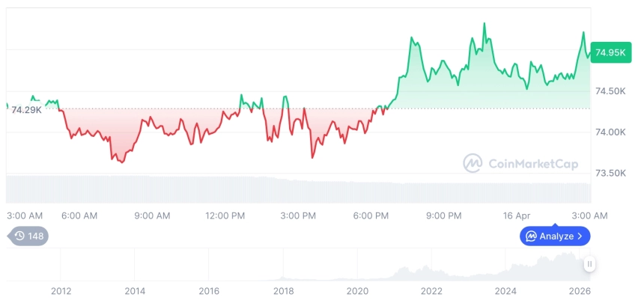This screenshot has height=300, width=644.
Task: Click the CoinMarketCap logo icon
Action: (x=473, y=163)
